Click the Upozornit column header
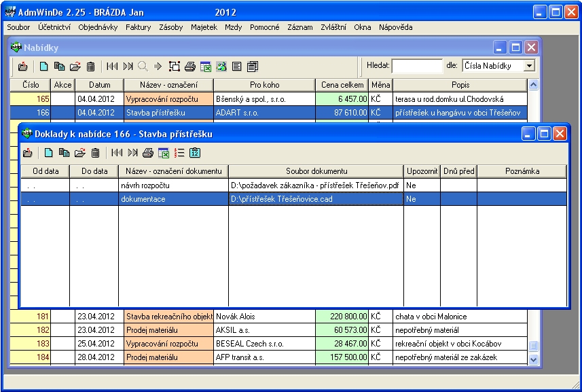Screen dimensions: 582x392 422,171
